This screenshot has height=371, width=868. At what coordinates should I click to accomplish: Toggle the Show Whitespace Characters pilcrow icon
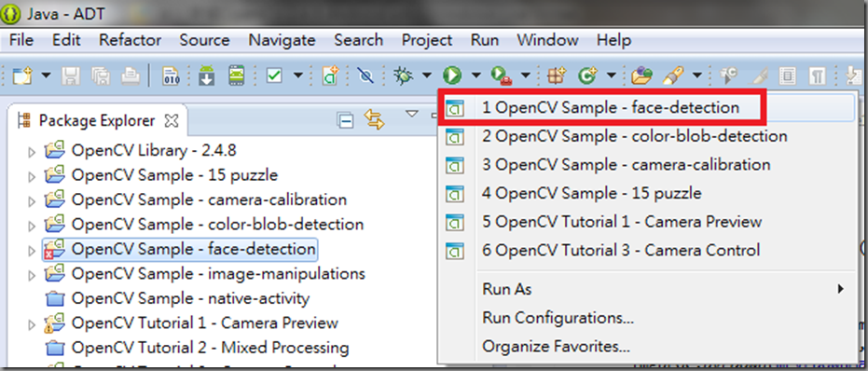click(817, 76)
